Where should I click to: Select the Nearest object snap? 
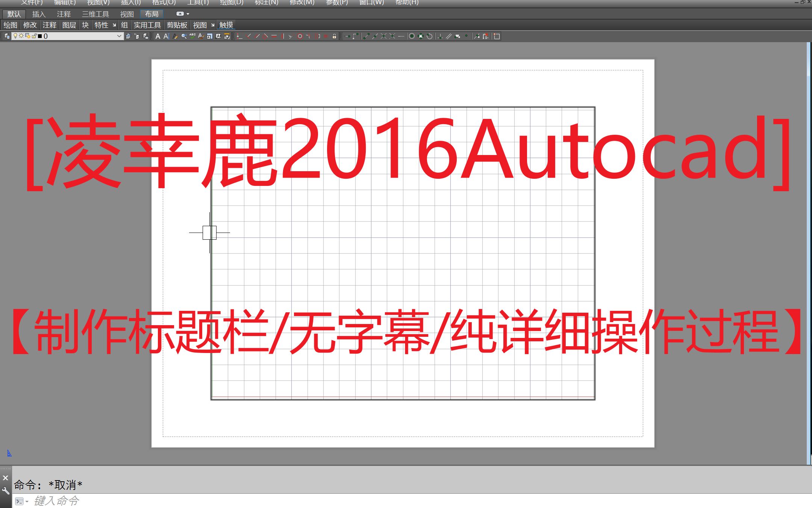tap(477, 36)
